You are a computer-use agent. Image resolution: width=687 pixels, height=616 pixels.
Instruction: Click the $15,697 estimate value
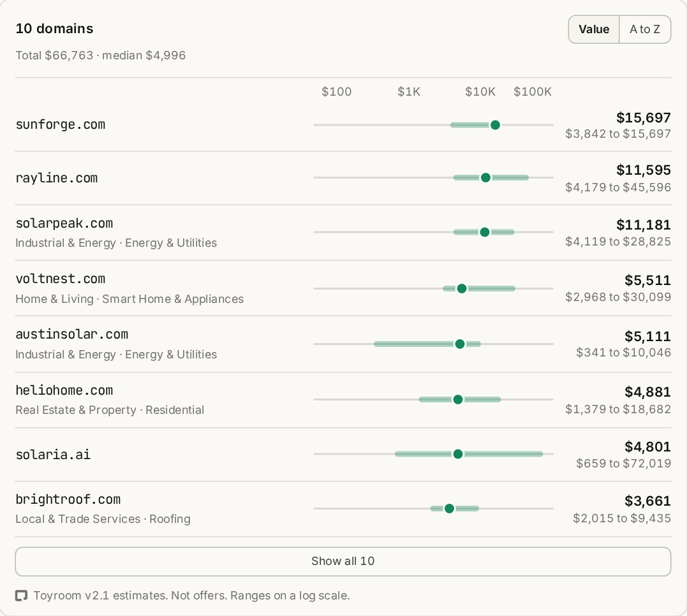pyautogui.click(x=643, y=118)
